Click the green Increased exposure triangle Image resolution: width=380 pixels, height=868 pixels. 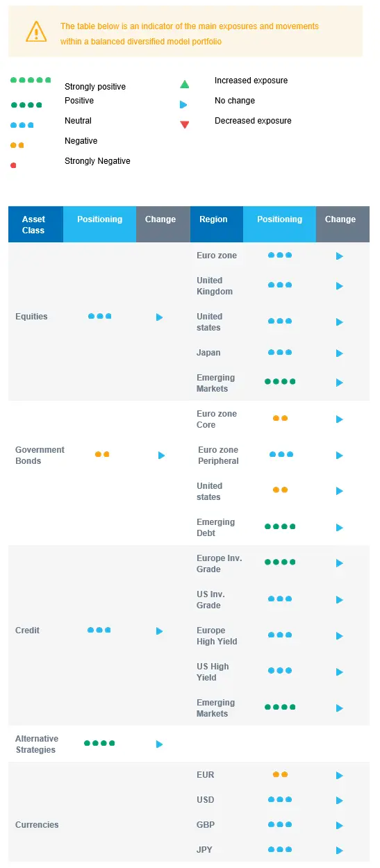tap(184, 85)
